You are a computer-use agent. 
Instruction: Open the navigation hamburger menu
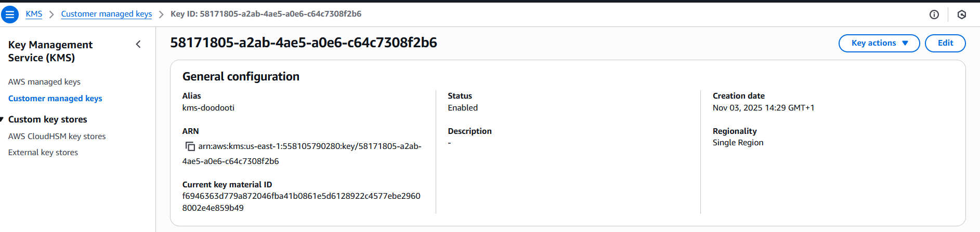(x=10, y=15)
